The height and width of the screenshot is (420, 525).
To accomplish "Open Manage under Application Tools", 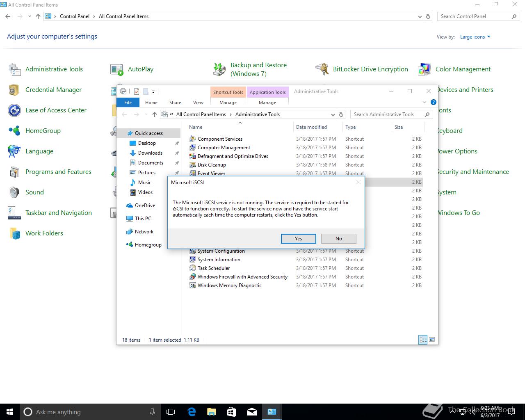I will (267, 103).
